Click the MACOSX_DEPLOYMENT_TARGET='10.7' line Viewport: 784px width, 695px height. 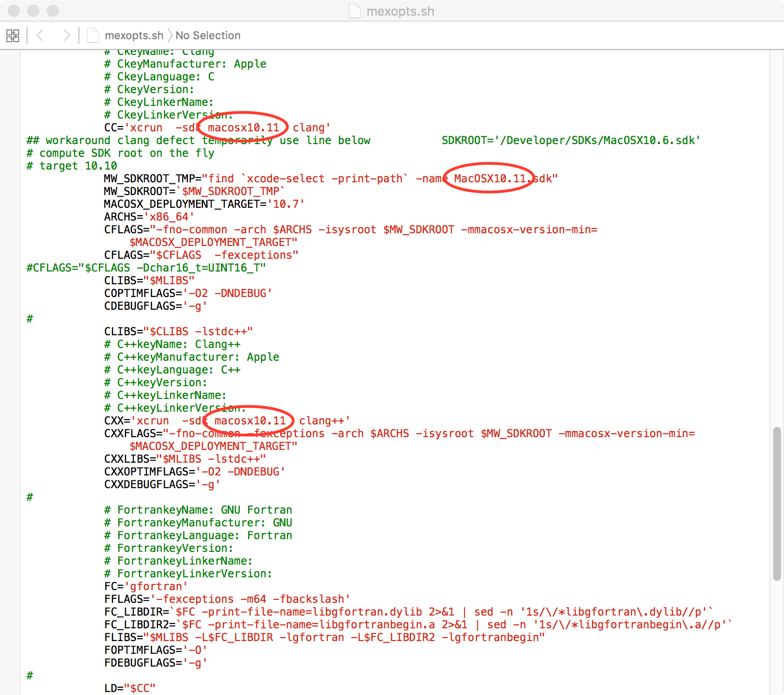(x=204, y=204)
